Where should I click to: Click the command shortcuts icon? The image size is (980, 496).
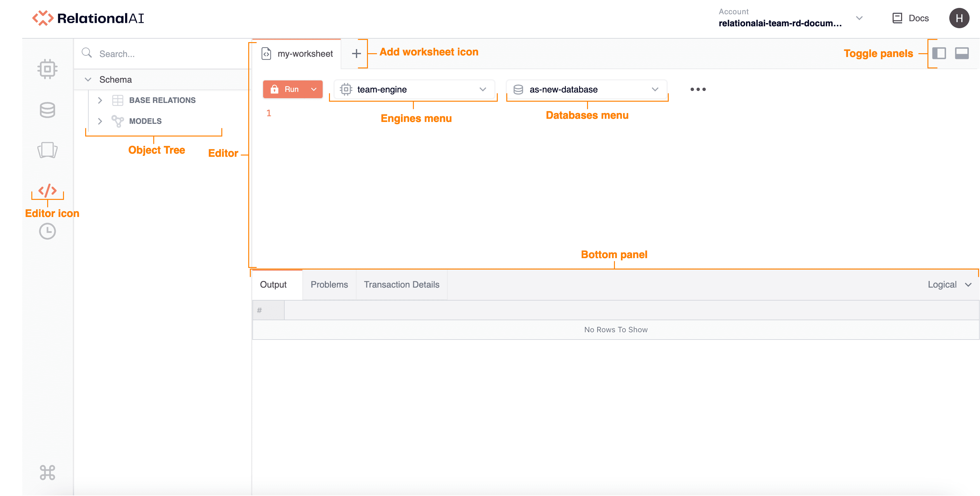click(x=47, y=472)
